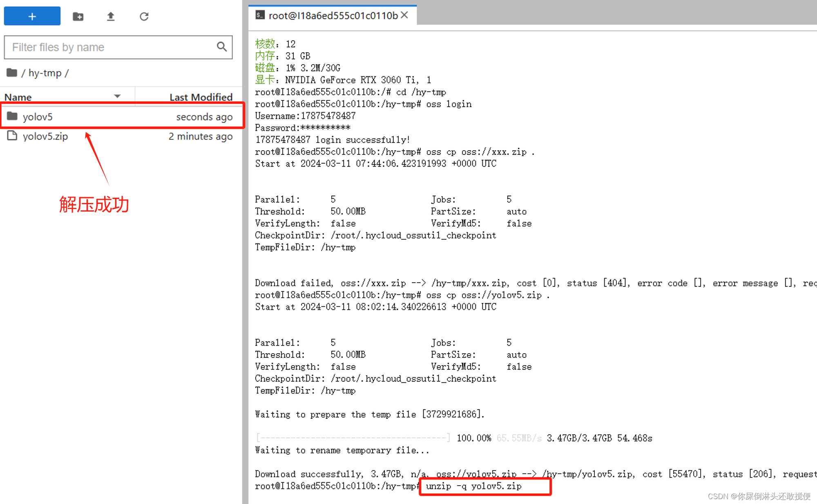The height and width of the screenshot is (504, 817).
Task: Navigate to hy-tmp in the breadcrumb
Action: pyautogui.click(x=45, y=73)
